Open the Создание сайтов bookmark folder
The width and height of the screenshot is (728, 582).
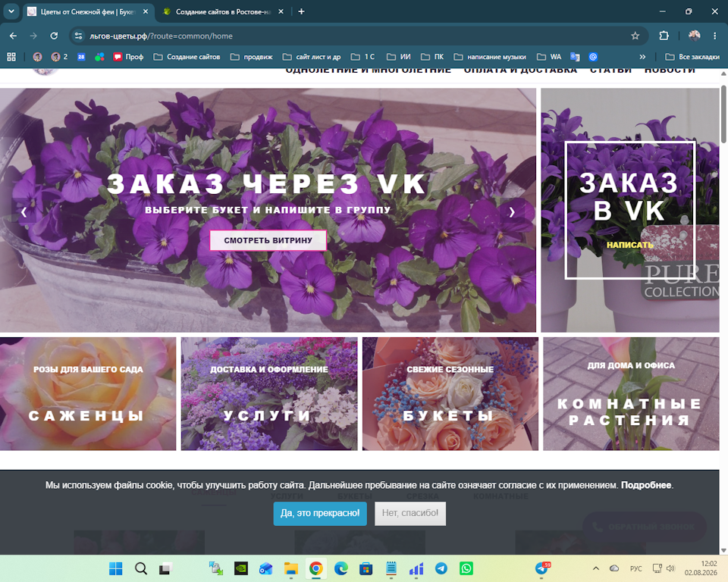[187, 57]
